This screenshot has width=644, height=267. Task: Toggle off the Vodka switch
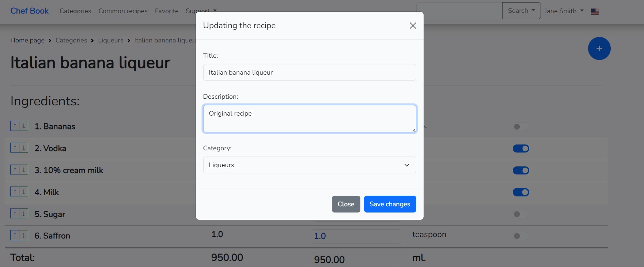[x=521, y=148]
